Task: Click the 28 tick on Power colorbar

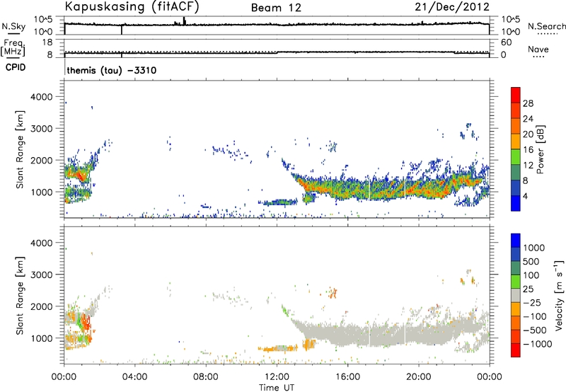Action: 528,103
